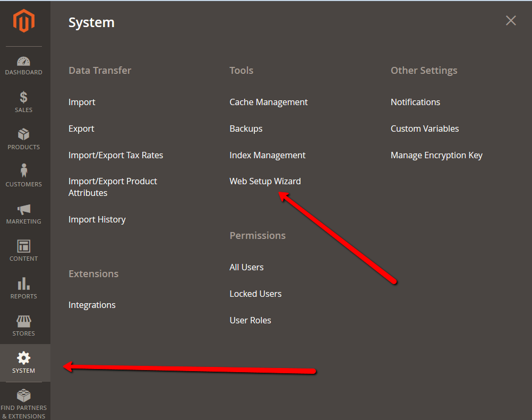Click the Magento logo icon
Image resolution: width=532 pixels, height=420 pixels.
click(24, 21)
